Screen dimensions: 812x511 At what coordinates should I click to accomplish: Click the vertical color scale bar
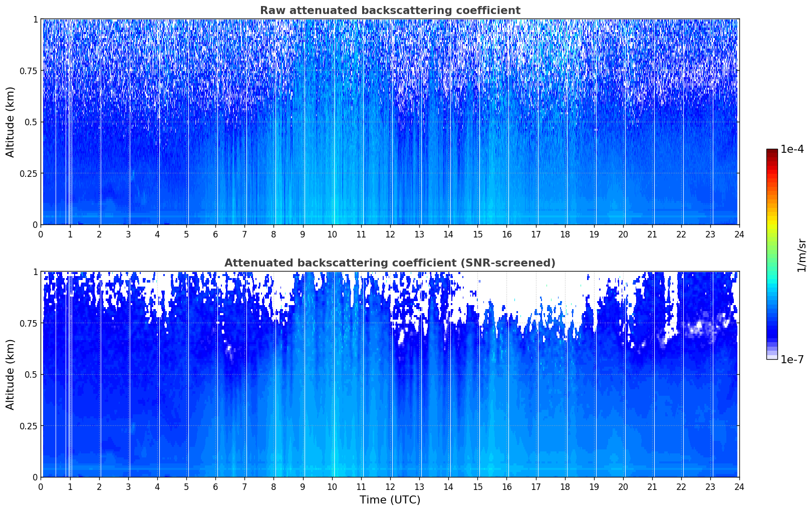coord(772,254)
